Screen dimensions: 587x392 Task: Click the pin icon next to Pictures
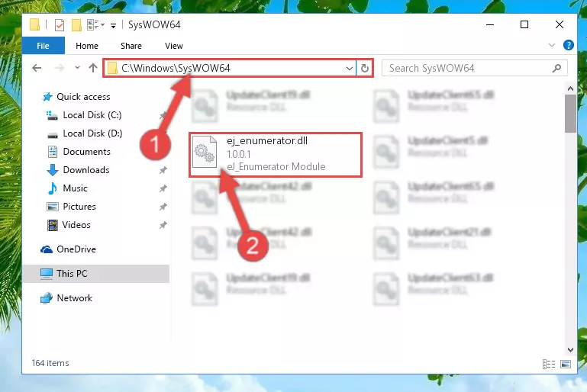pos(163,207)
